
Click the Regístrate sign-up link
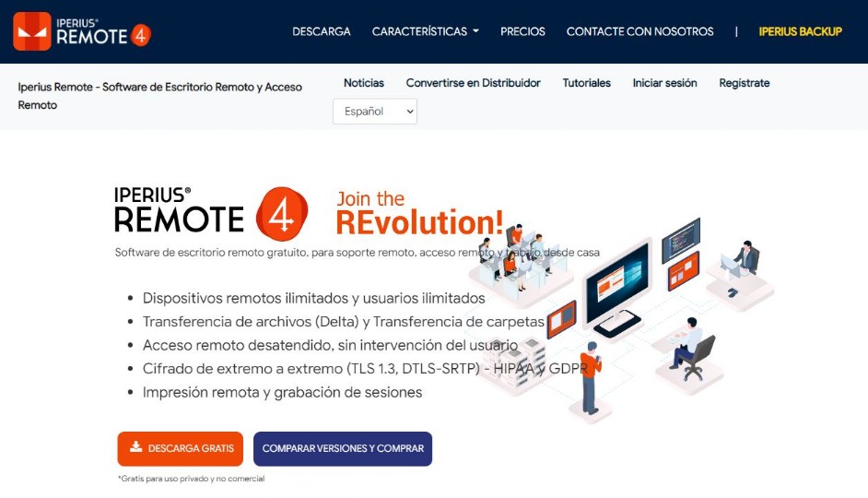(x=745, y=83)
